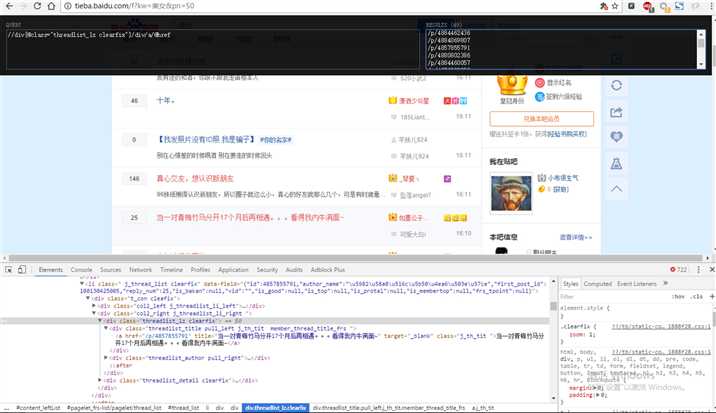Select the Computed sidebar tab

point(598,284)
